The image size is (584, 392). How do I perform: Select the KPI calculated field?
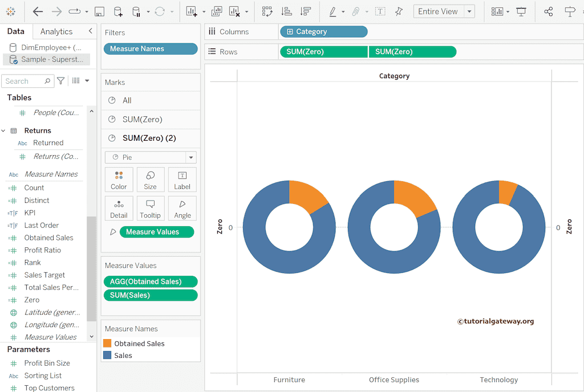coord(30,213)
